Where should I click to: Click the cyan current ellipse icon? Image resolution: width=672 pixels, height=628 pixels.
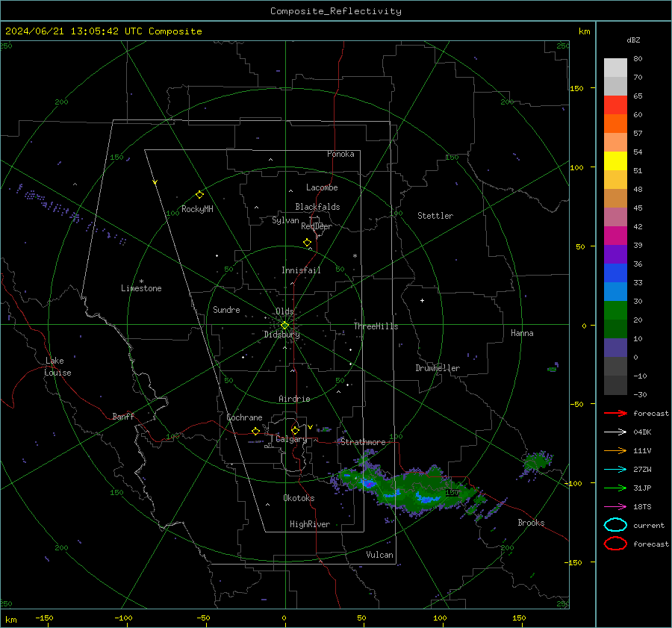pos(615,525)
